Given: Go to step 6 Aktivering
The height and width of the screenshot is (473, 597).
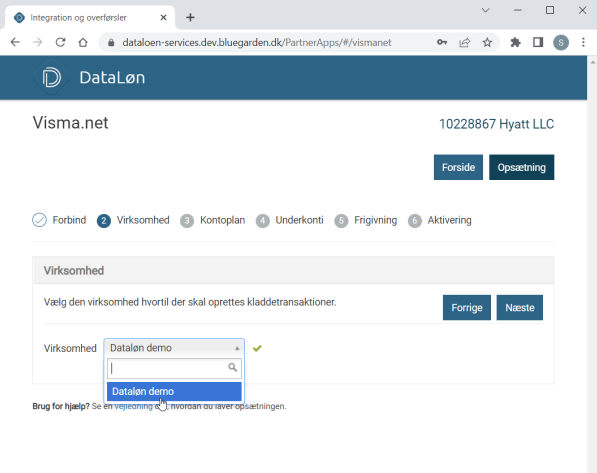Looking at the screenshot, I should pos(440,221).
